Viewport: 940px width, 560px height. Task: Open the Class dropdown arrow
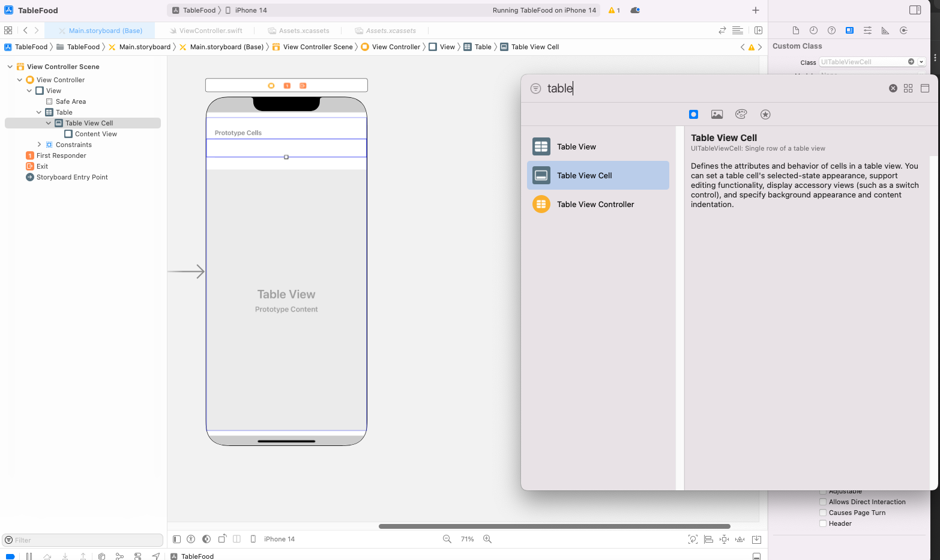click(921, 62)
